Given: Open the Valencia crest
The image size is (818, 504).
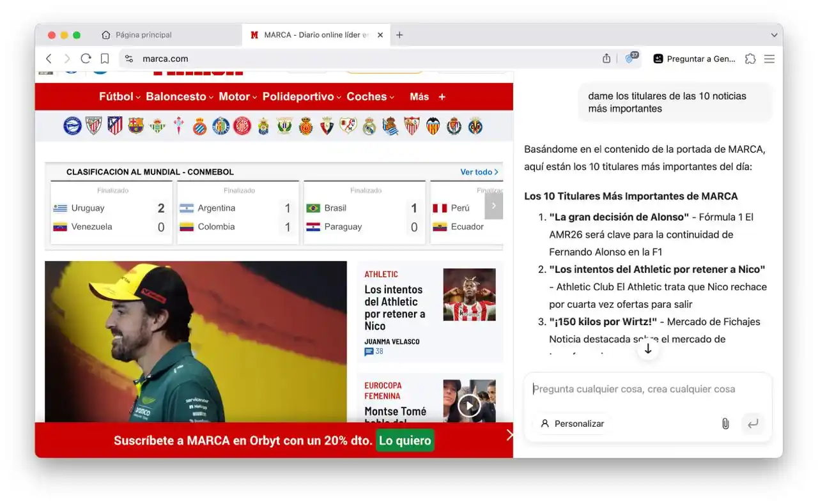Looking at the screenshot, I should click(x=433, y=125).
